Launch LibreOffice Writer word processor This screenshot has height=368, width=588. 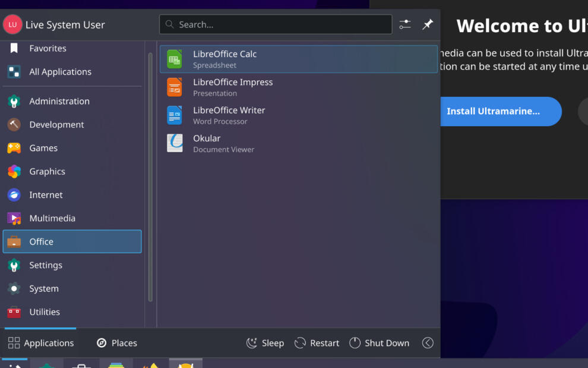(x=299, y=115)
